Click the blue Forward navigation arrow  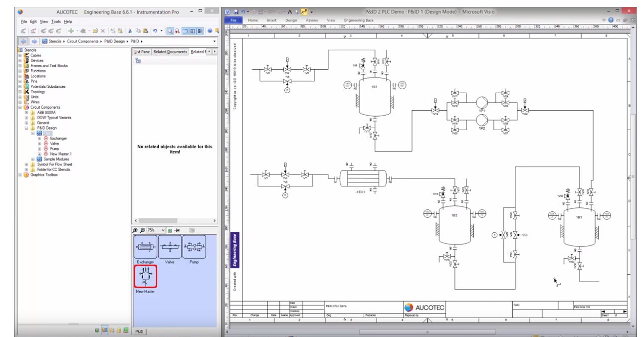[x=34, y=41]
